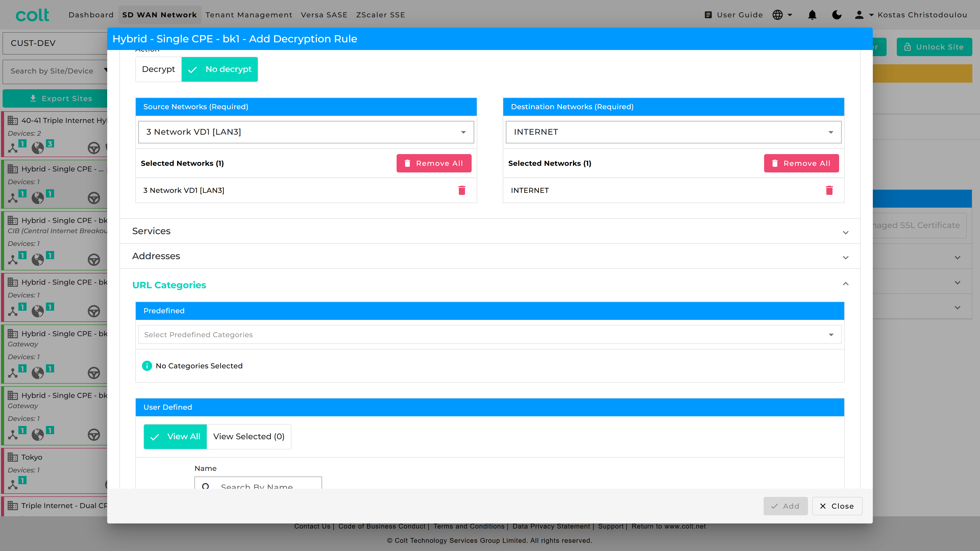The width and height of the screenshot is (980, 551).
Task: Open Data Privacy Statement link
Action: (551, 526)
